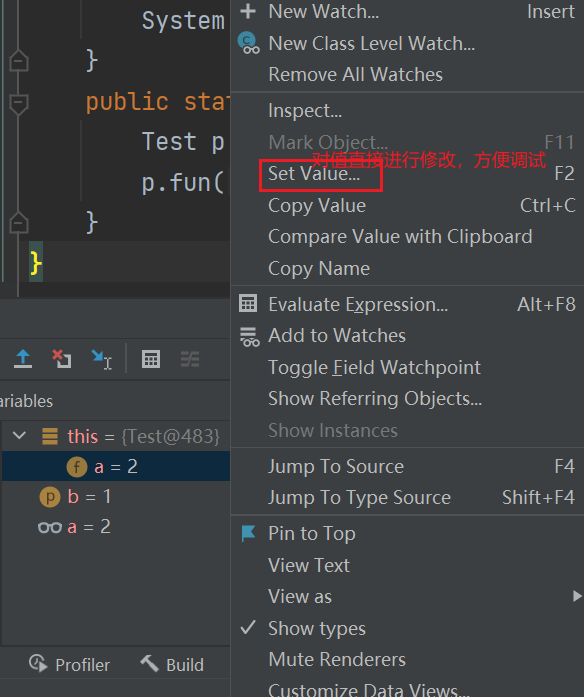Select the watch entry a = 2
Viewport: 584px width, 697px height.
pos(74,527)
